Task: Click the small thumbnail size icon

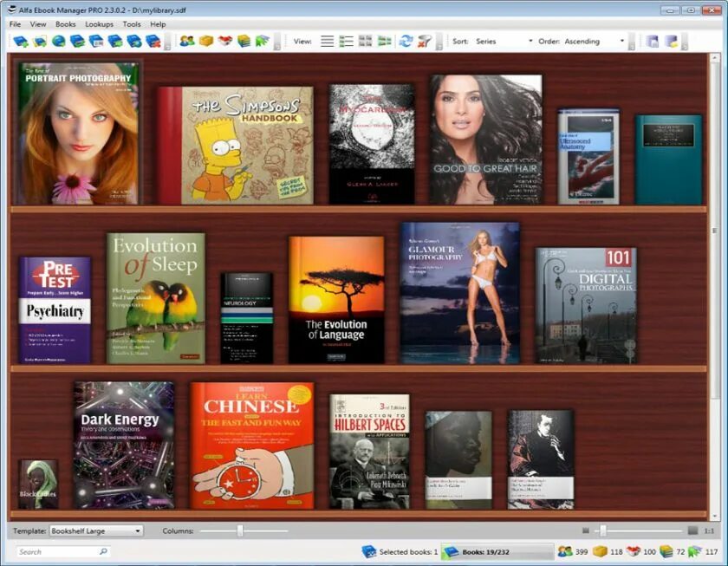Action: [x=586, y=530]
